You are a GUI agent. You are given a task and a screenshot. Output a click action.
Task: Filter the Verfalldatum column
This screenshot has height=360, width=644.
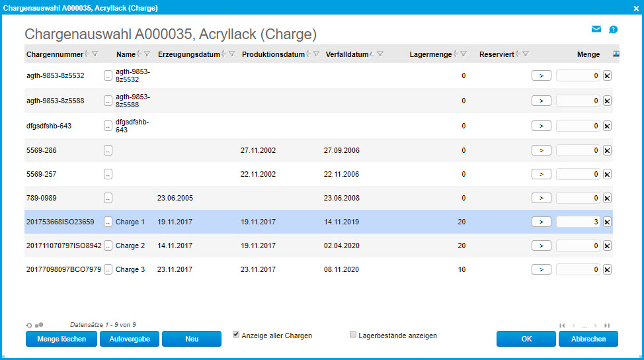tap(380, 54)
